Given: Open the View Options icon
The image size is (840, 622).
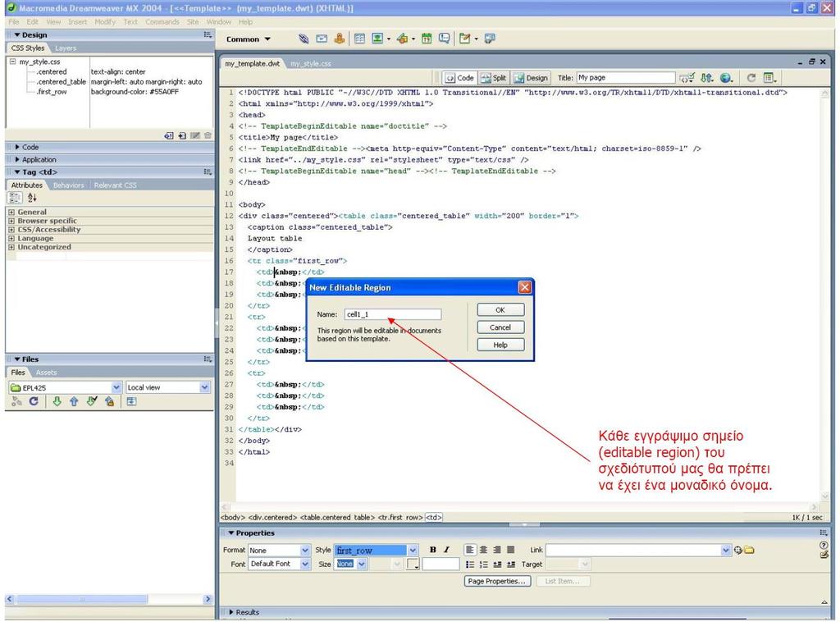Looking at the screenshot, I should tap(769, 78).
